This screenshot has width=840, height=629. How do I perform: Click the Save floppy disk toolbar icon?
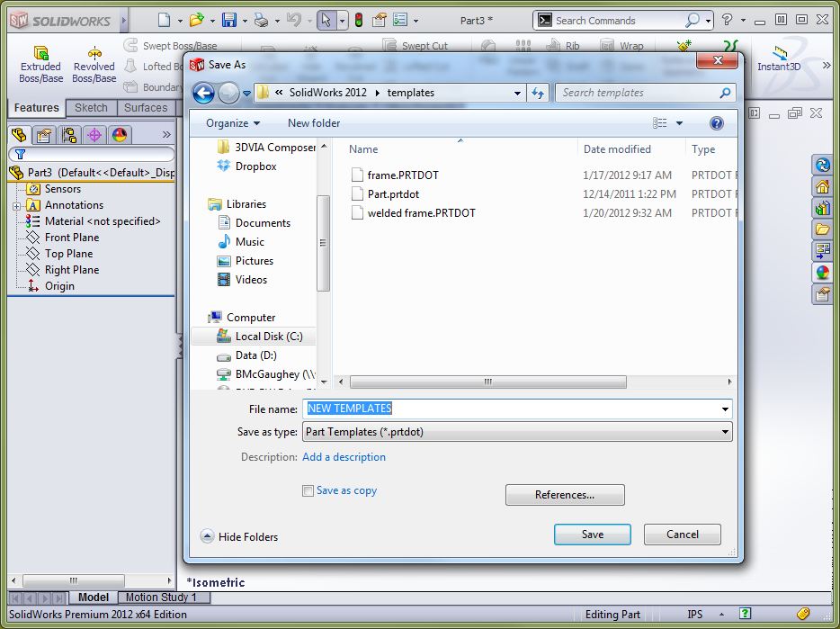(229, 21)
